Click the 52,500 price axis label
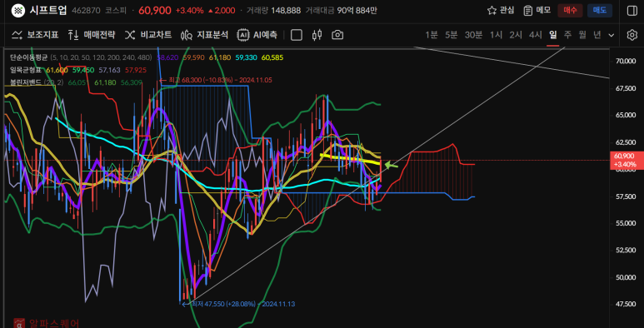The width and height of the screenshot is (644, 328). 626,251
